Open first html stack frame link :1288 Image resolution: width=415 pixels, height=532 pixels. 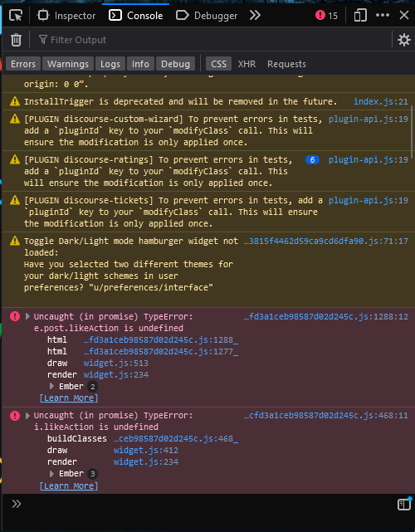[x=161, y=340]
